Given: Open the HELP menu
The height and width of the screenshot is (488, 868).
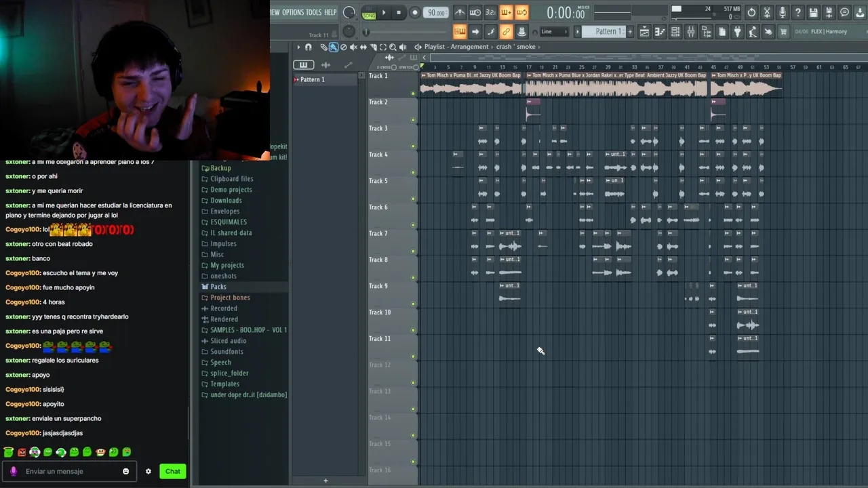Looking at the screenshot, I should pos(330,12).
